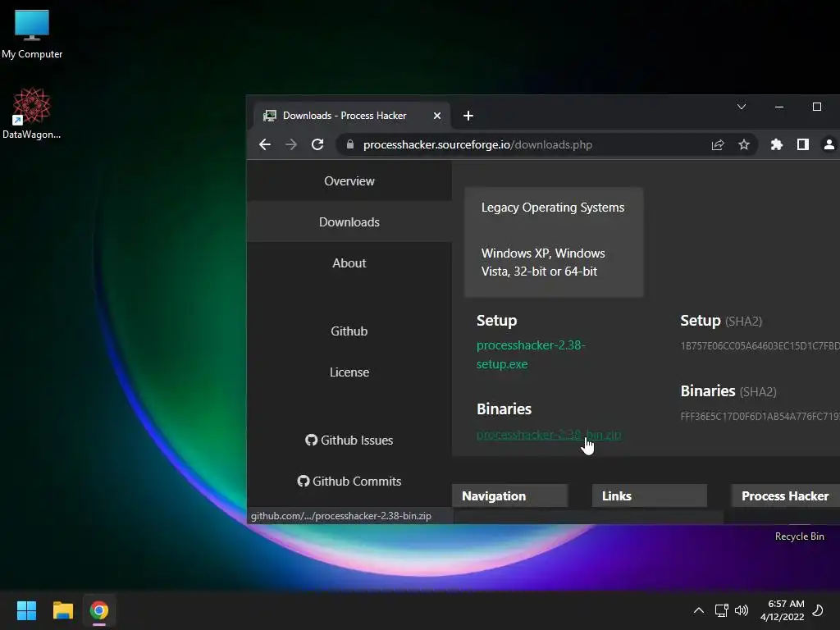Screen dimensions: 840x630
Task: Open the My Computer desktop icon
Action: 32,34
